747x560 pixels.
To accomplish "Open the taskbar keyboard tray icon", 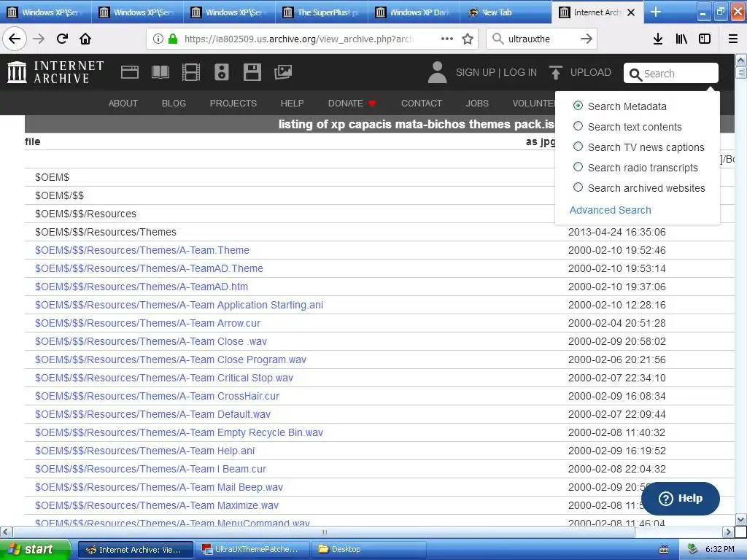I will [664, 550].
